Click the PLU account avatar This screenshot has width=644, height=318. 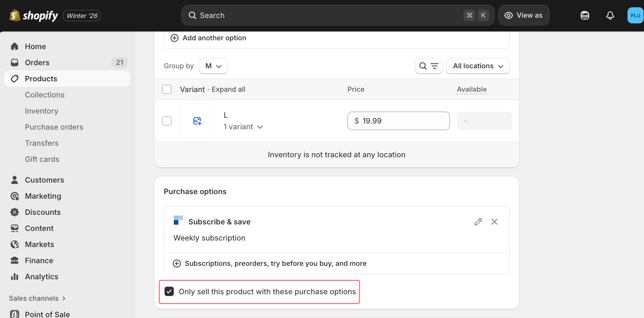click(x=635, y=15)
